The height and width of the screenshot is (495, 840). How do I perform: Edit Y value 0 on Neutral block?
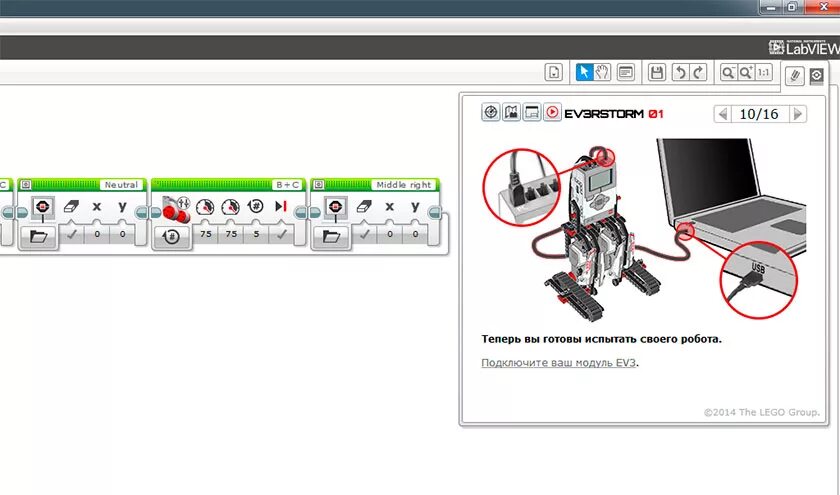click(123, 234)
